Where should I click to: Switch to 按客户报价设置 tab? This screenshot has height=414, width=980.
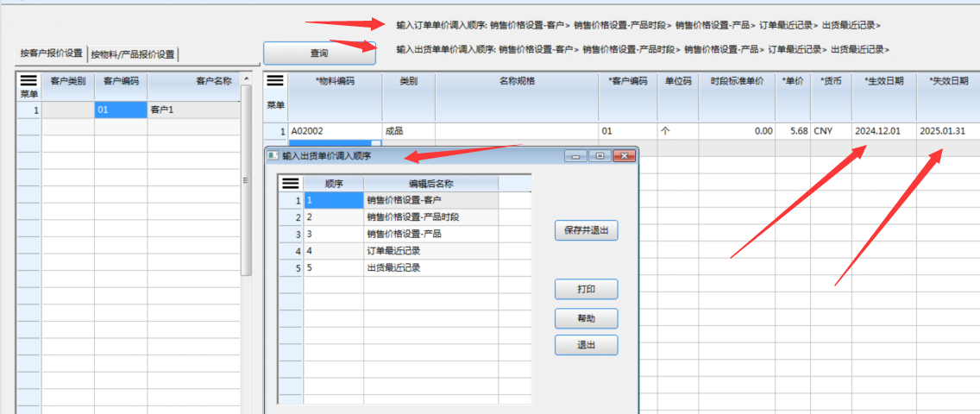52,53
